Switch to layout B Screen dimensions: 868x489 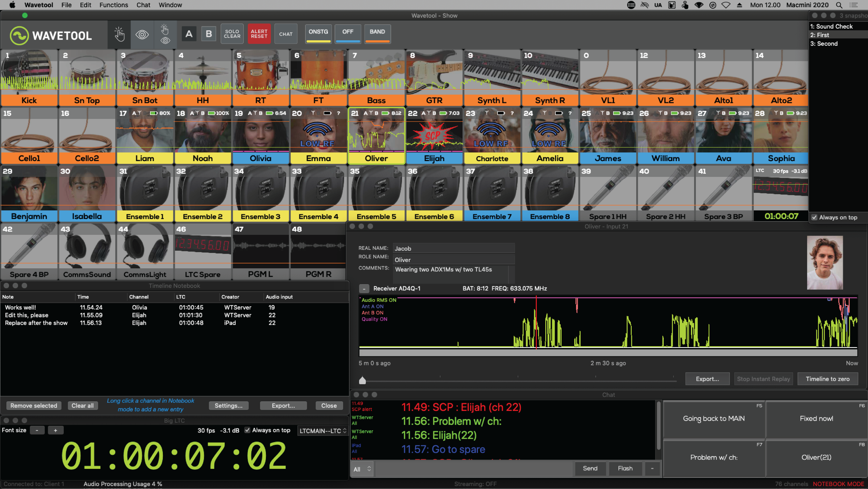(x=209, y=34)
